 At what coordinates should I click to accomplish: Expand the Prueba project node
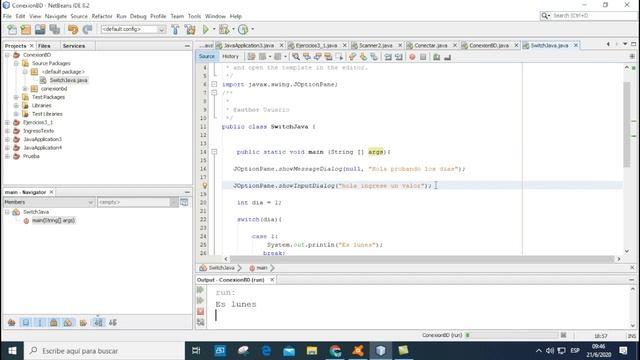point(7,156)
